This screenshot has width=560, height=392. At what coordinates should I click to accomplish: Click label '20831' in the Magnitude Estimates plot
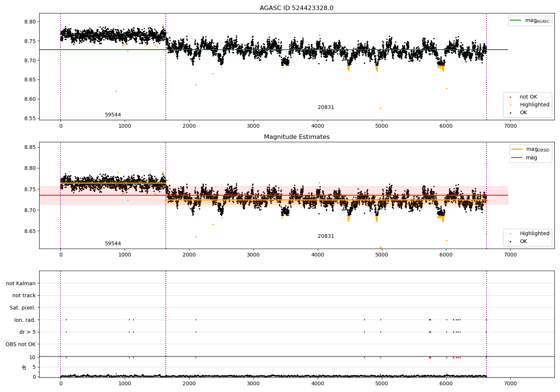point(326,236)
